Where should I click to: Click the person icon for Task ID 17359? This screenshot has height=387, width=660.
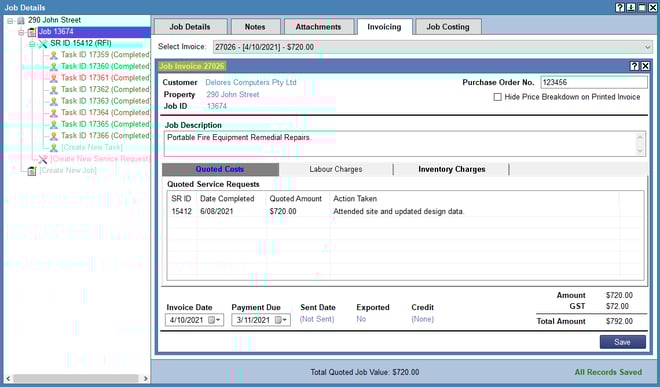pos(53,55)
